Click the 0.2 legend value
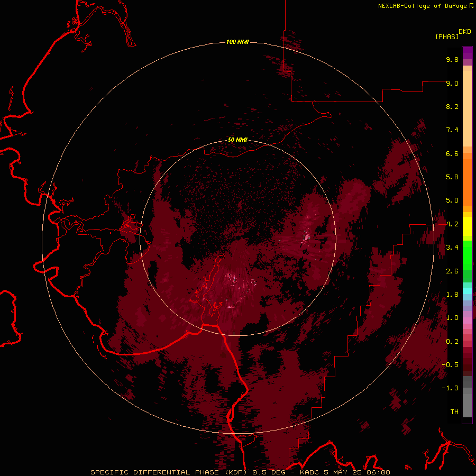The image size is (476, 476). coord(452,342)
